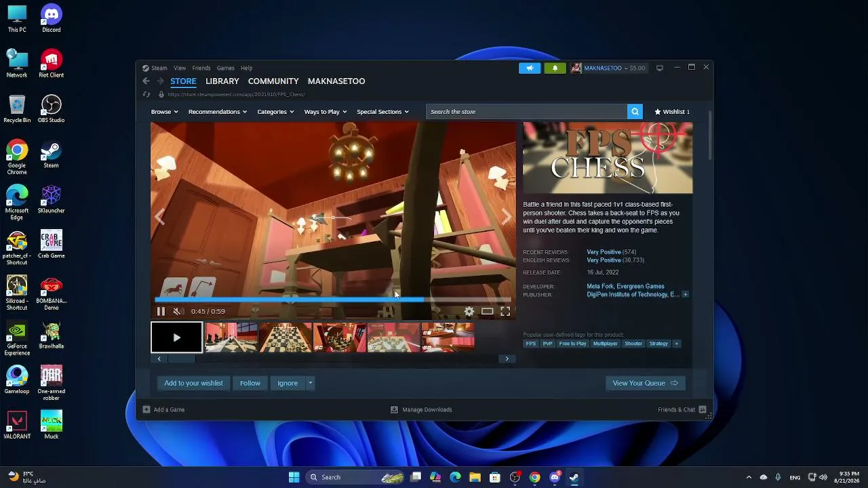Screen dimensions: 868x488
Task: Expand more tags with plus button
Action: (x=676, y=344)
